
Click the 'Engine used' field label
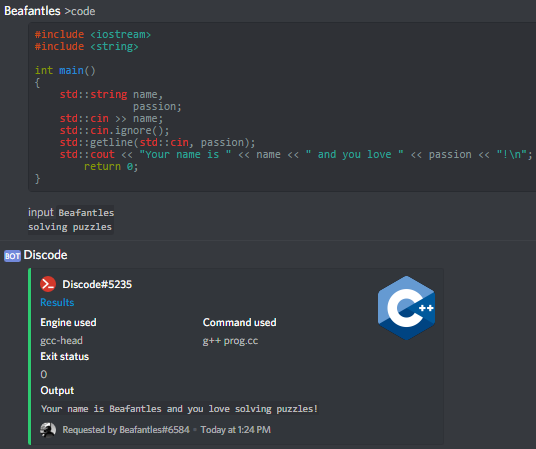68,322
